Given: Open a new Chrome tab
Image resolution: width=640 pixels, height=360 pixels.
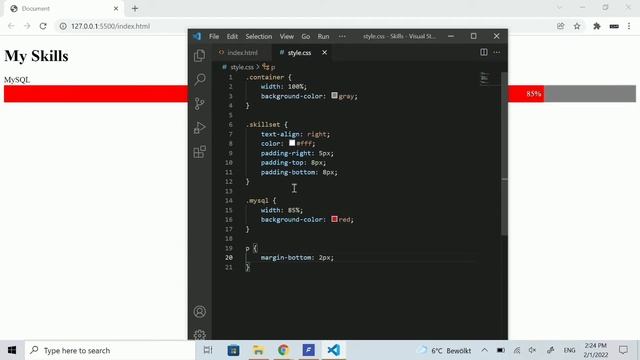Looking at the screenshot, I should click(x=135, y=9).
